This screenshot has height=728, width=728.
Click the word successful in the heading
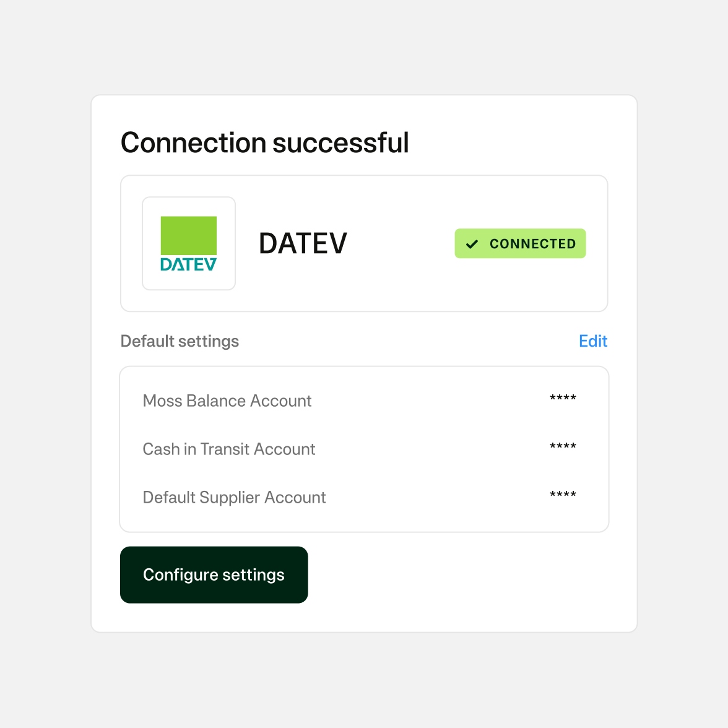tap(340, 142)
